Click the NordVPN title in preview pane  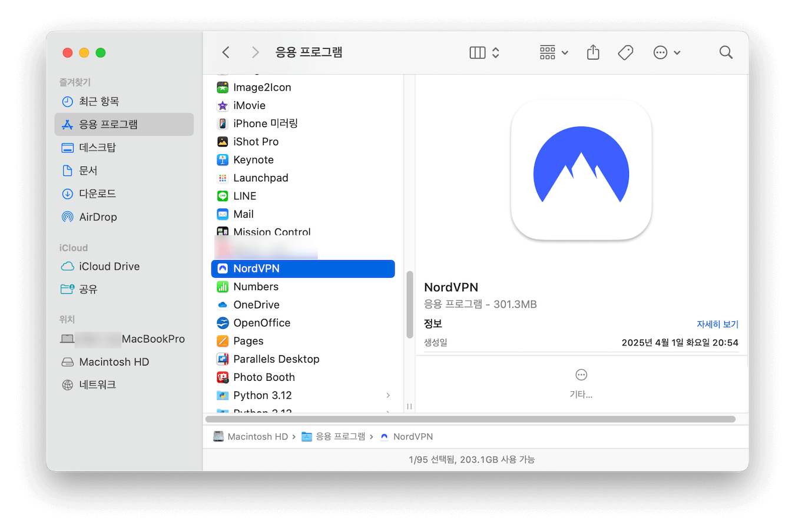tap(451, 287)
